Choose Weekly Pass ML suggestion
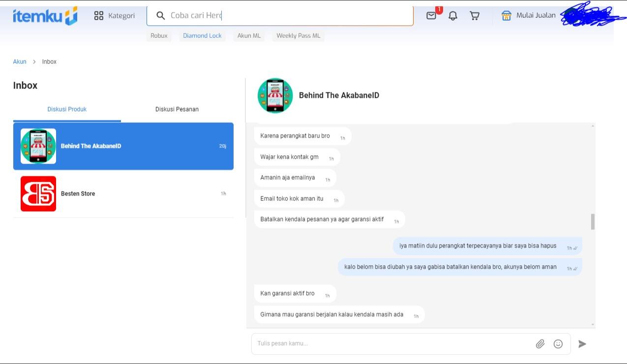Image resolution: width=627 pixels, height=364 pixels. 298,36
